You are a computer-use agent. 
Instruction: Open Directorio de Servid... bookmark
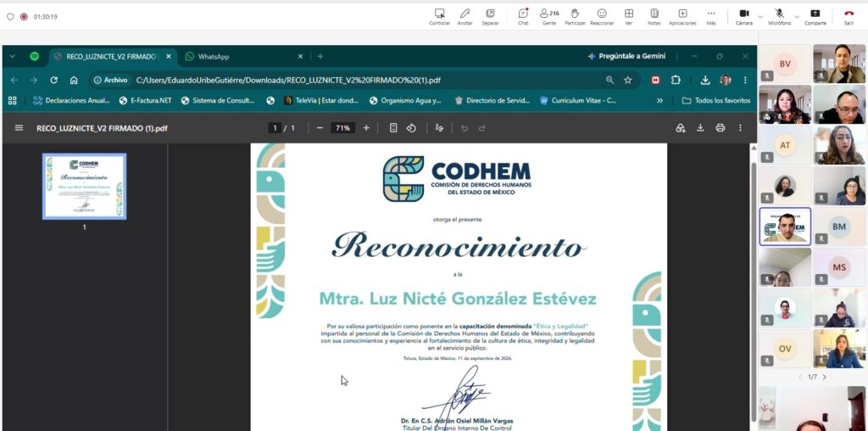pos(492,100)
